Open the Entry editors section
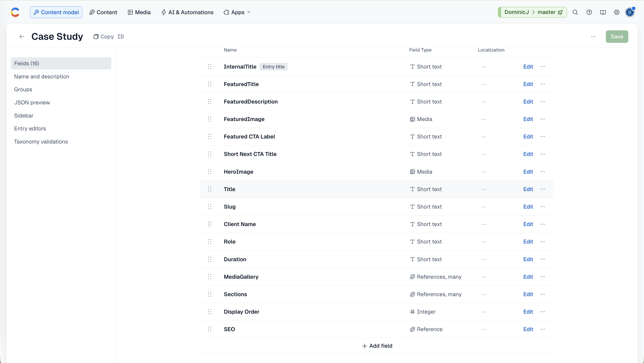 pos(30,129)
